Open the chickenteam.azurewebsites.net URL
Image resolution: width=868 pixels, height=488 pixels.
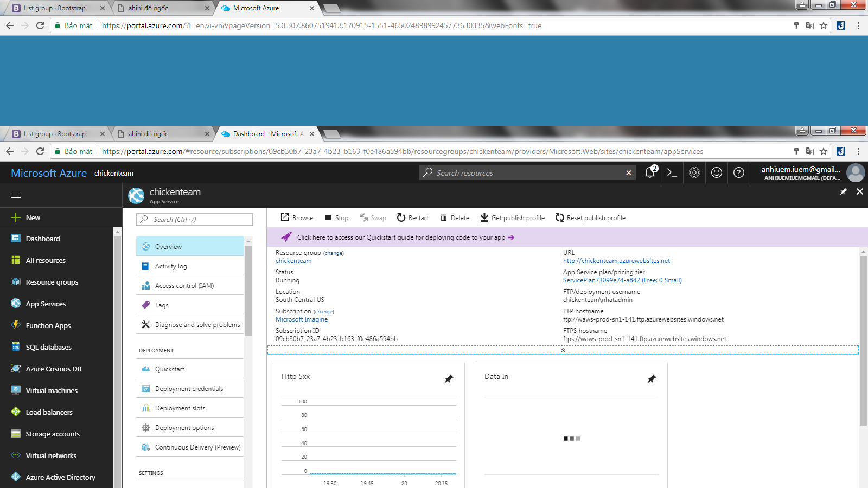[x=616, y=261]
